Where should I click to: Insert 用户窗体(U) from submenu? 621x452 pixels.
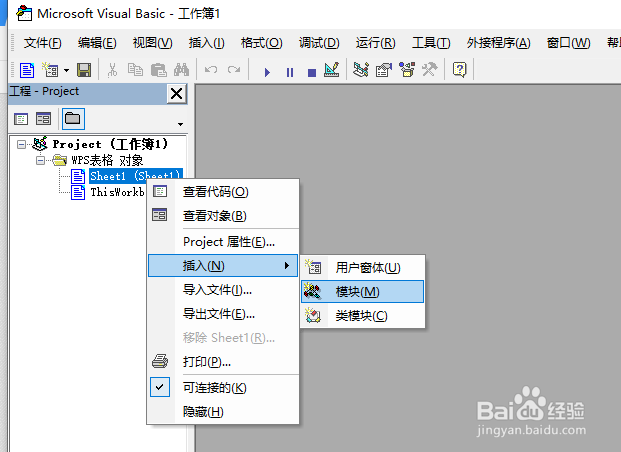click(x=362, y=268)
